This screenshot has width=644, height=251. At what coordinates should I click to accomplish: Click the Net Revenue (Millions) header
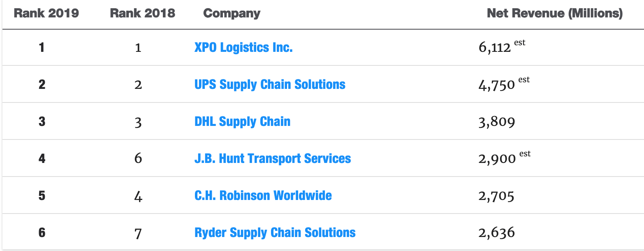pyautogui.click(x=555, y=13)
